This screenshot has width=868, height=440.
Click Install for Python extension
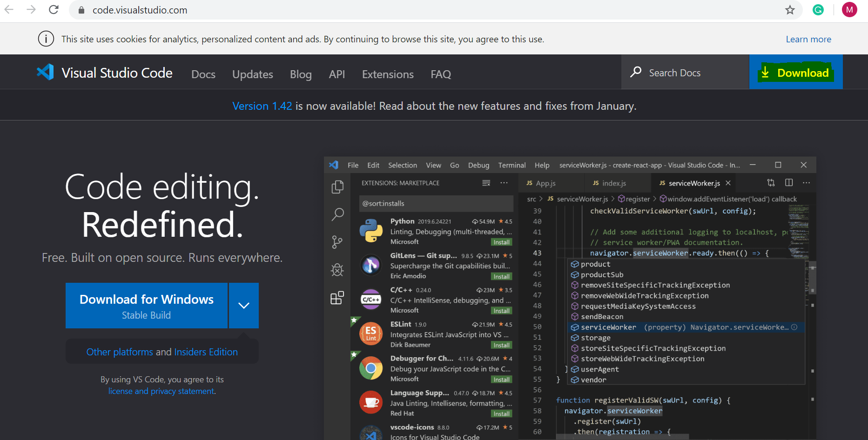502,242
